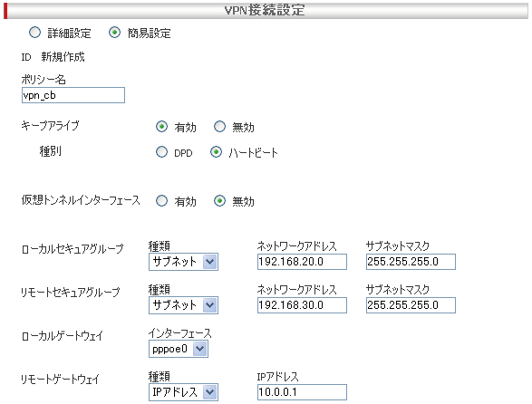Click the ポリシー名 field containing vpn_cb
This screenshot has height=404, width=532.
73,95
